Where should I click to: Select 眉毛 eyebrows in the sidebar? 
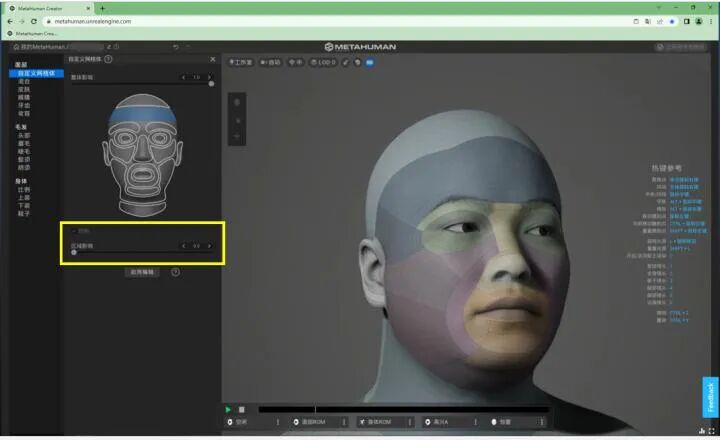(24, 143)
